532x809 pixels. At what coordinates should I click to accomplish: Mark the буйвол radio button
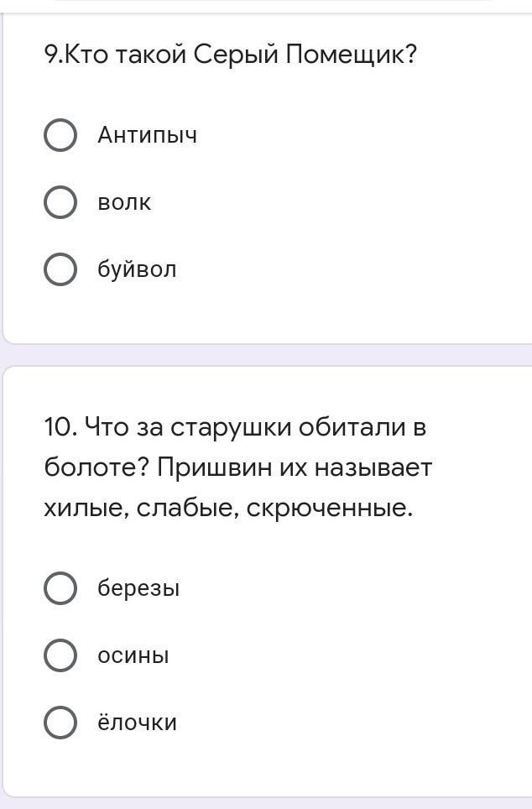tap(60, 269)
